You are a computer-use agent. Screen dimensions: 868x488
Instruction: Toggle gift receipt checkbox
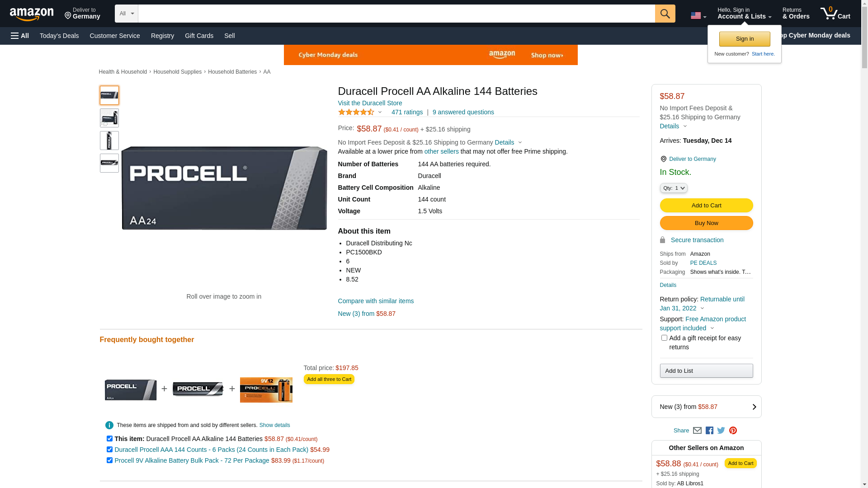tap(664, 338)
